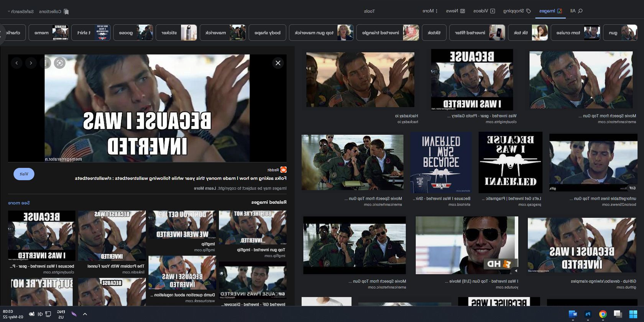Open Collections bookmark icon

point(66,11)
